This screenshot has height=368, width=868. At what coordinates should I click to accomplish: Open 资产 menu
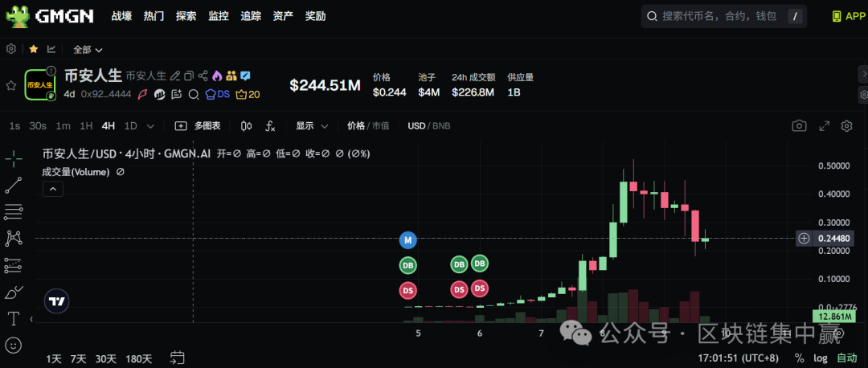point(283,16)
